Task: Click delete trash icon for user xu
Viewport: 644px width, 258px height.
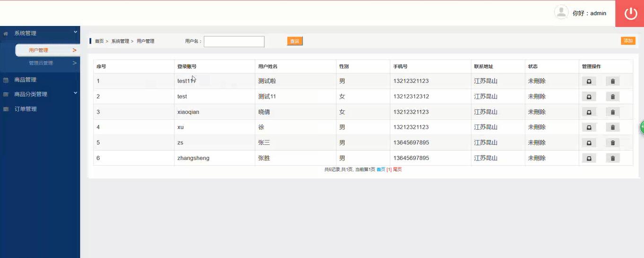Action: click(x=613, y=127)
